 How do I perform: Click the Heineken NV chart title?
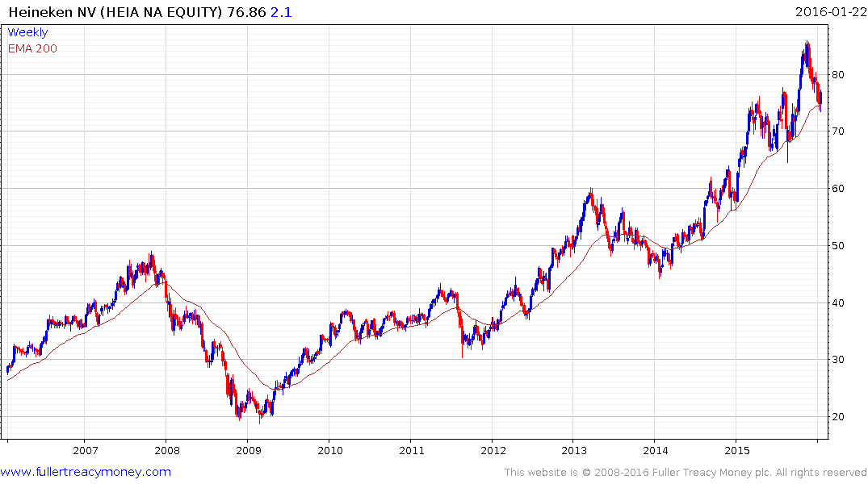(x=115, y=12)
